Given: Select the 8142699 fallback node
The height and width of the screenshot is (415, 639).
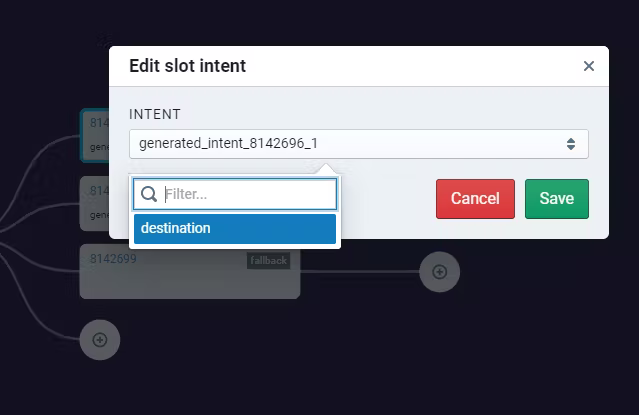Looking at the screenshot, I should click(x=190, y=272).
